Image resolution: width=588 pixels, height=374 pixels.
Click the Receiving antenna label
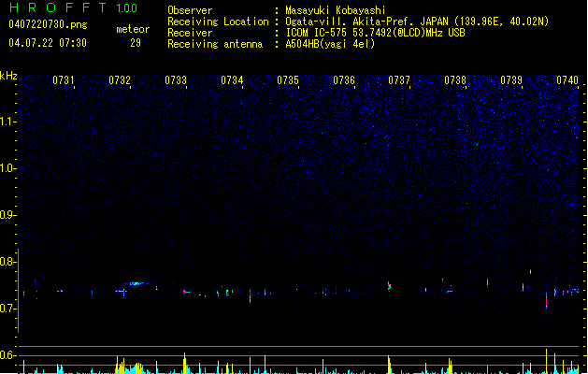coord(215,44)
